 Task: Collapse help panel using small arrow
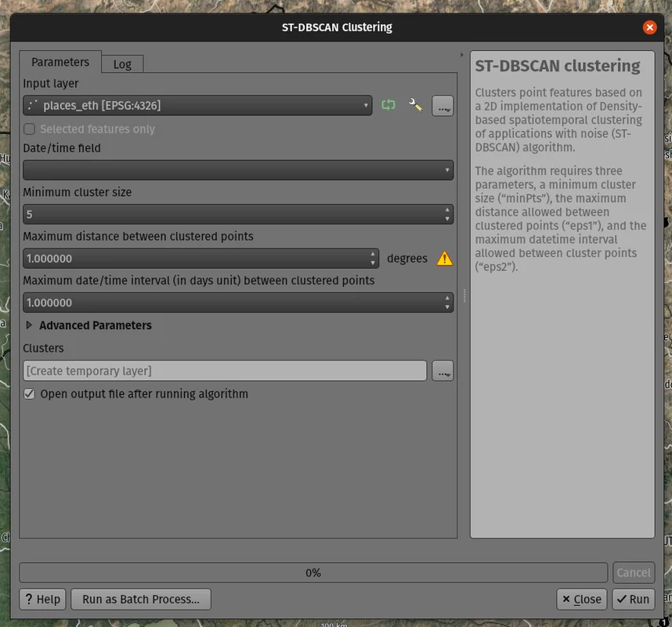tap(461, 55)
